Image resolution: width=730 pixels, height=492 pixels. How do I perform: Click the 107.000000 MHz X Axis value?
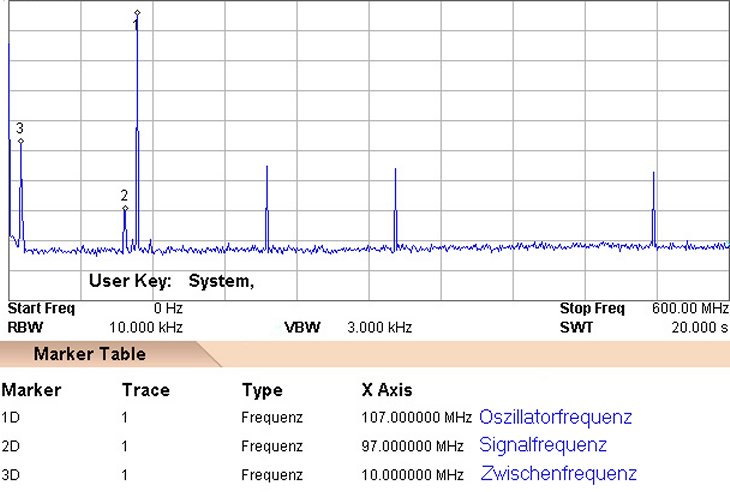click(x=416, y=417)
